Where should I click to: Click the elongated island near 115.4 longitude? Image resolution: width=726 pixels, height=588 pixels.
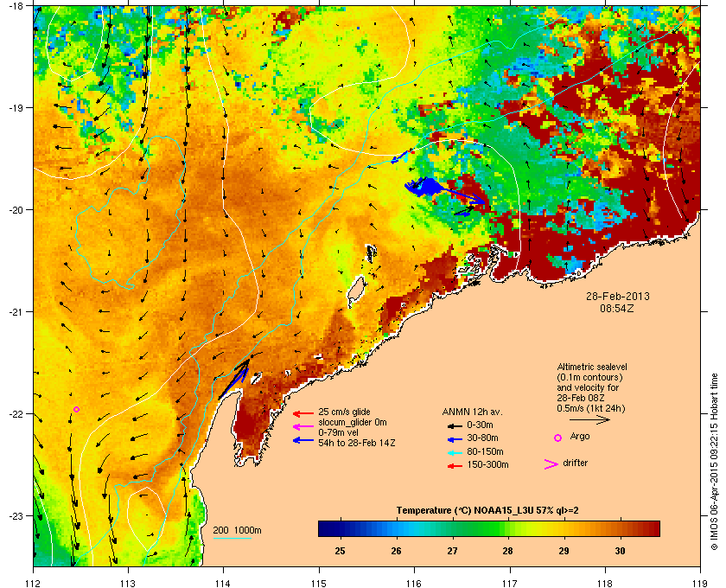[355, 292]
